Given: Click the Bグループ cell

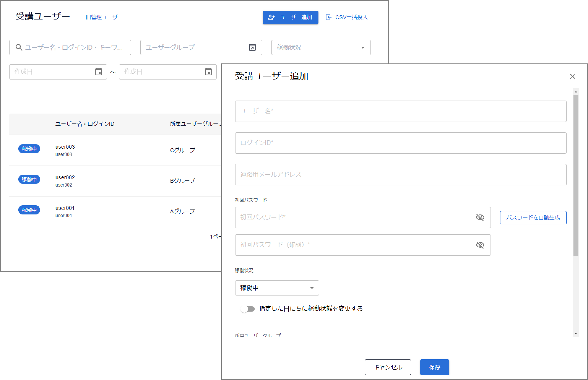Looking at the screenshot, I should coord(183,181).
